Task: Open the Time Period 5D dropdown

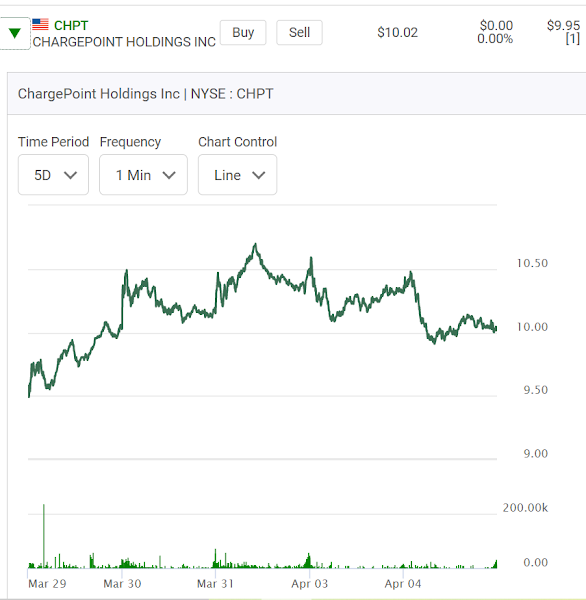Action: 53,175
